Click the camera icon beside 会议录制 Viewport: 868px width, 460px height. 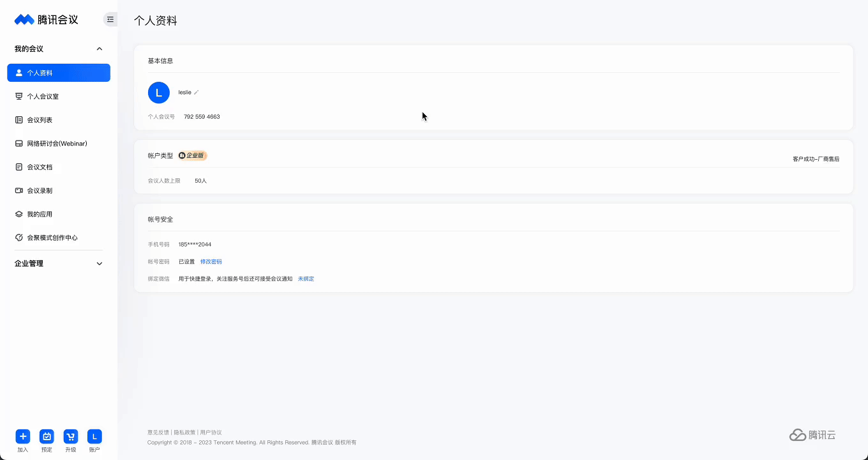point(19,191)
